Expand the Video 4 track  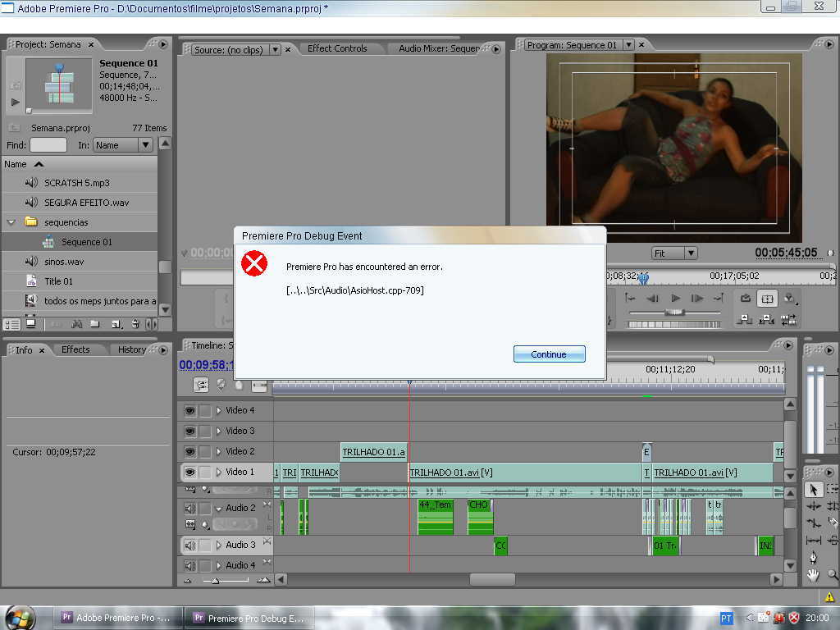(x=218, y=410)
